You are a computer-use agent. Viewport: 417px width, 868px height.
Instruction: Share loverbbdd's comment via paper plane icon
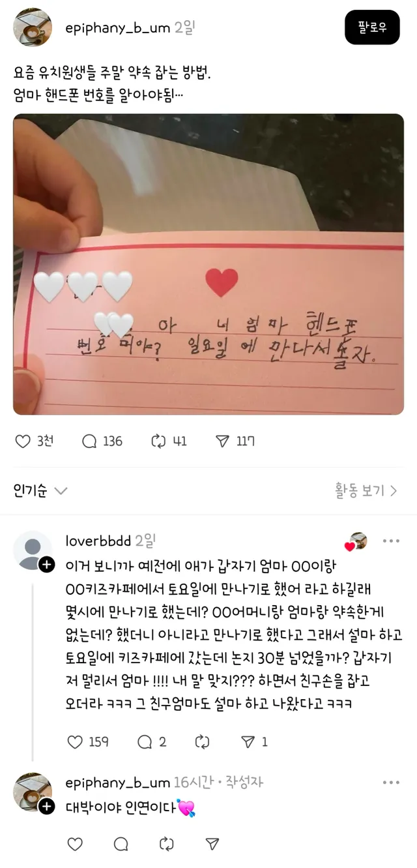tap(248, 741)
